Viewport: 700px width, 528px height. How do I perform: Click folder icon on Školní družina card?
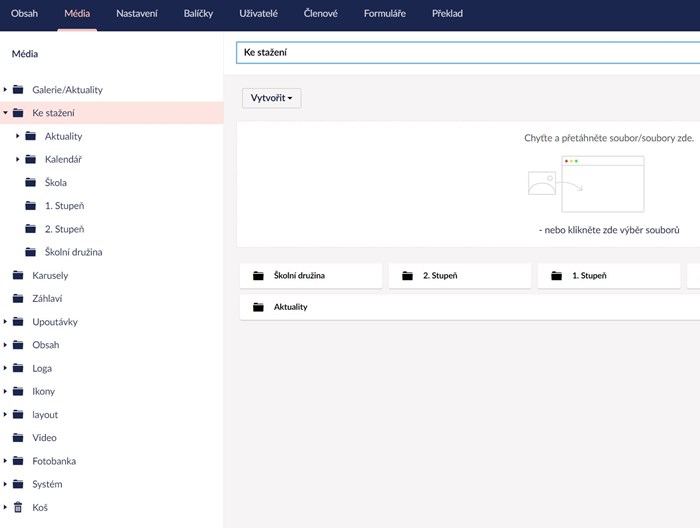tap(258, 276)
